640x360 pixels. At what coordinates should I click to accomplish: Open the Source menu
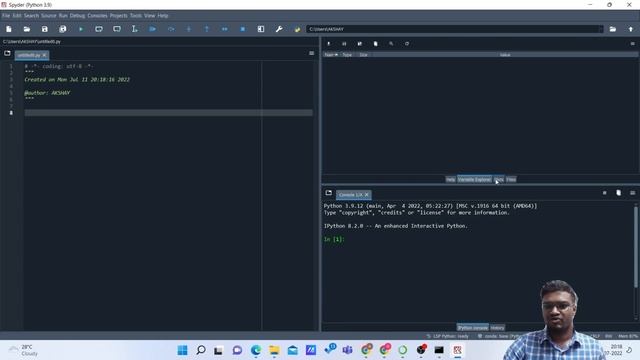pyautogui.click(x=49, y=16)
